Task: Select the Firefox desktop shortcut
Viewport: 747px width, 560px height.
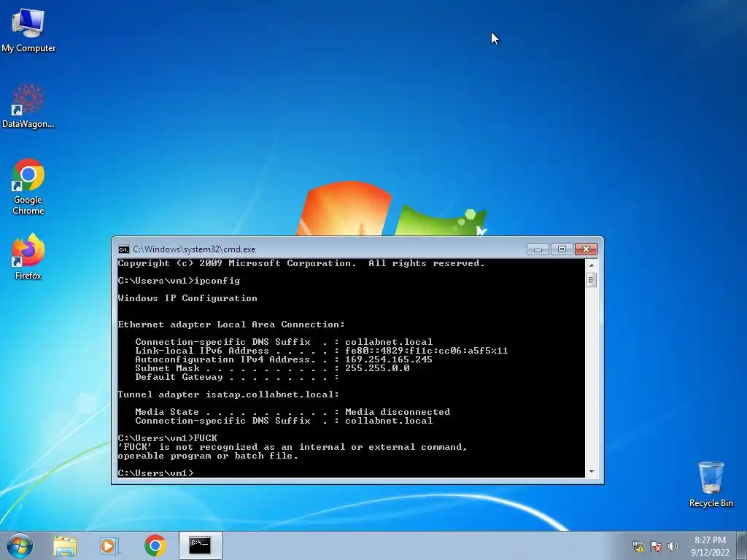Action: click(x=28, y=256)
